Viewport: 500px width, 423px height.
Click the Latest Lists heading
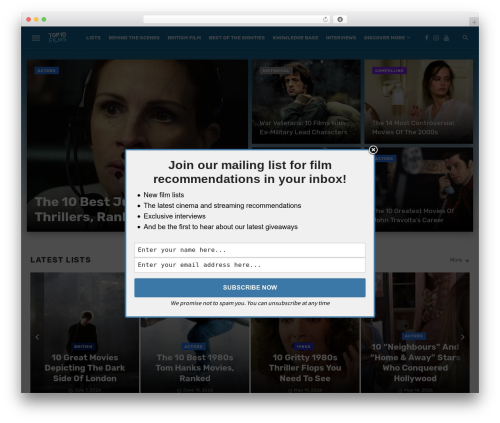pyautogui.click(x=60, y=260)
